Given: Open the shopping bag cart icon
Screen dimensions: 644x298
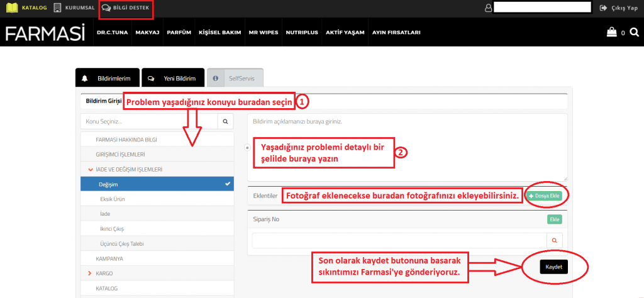Looking at the screenshot, I should point(611,32).
